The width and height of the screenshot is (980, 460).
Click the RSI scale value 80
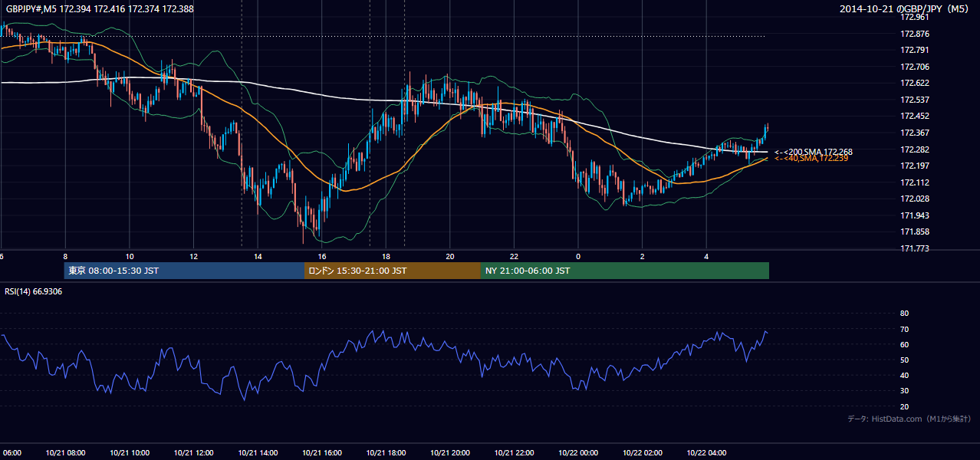tap(904, 314)
